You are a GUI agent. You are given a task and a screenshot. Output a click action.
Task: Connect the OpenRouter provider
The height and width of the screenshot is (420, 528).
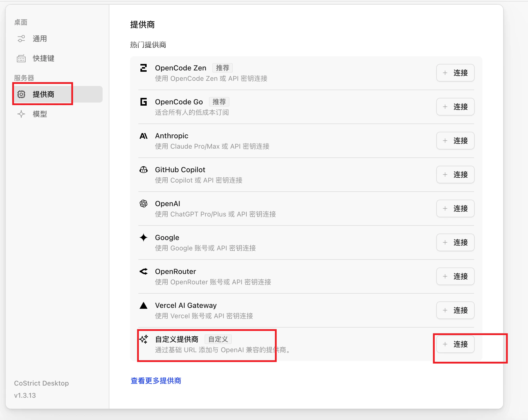455,276
